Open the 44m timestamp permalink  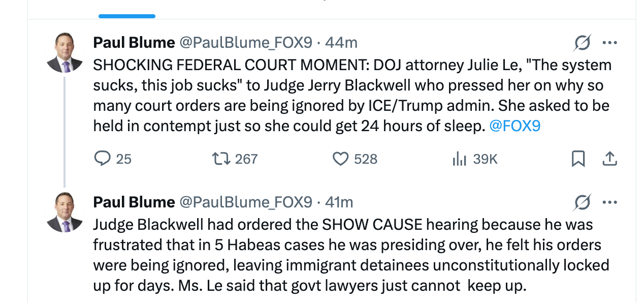(341, 43)
